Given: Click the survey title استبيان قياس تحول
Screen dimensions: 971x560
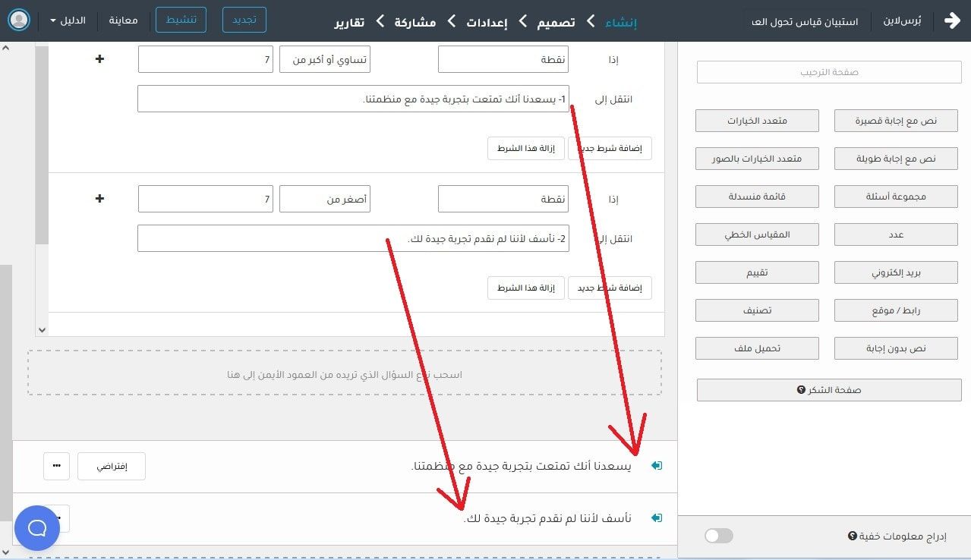Looking at the screenshot, I should point(804,21).
